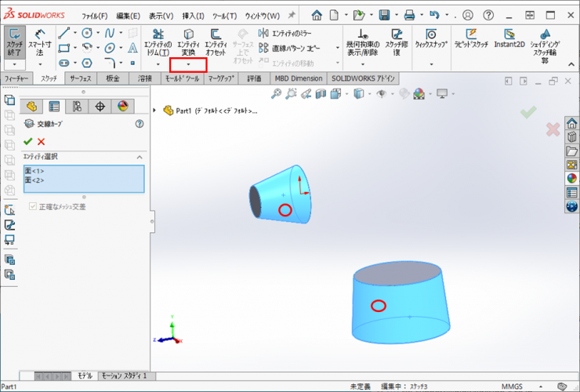
Task: Select 面<1> in the entity selection list
Action: point(34,171)
